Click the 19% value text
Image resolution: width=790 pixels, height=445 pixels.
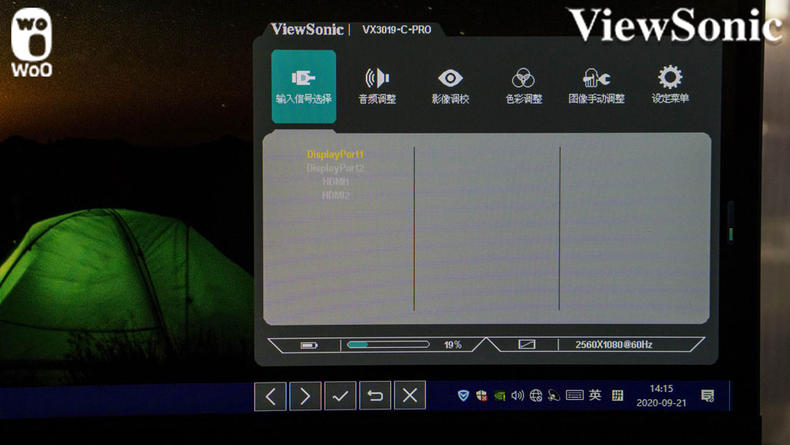[452, 345]
